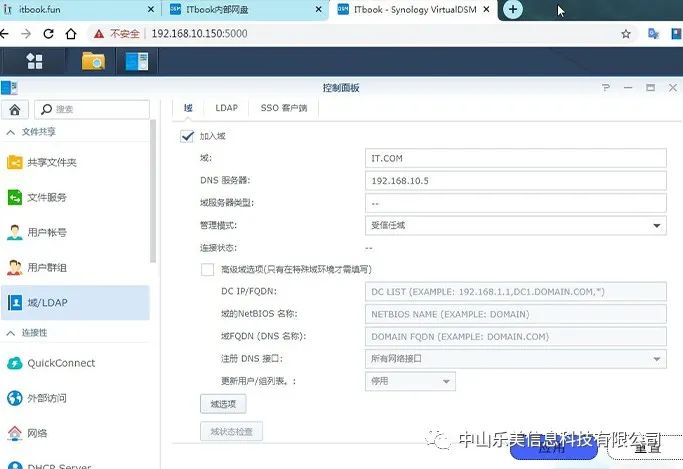The image size is (683, 469).
Task: Click the browser forward arrow
Action: click(x=26, y=34)
